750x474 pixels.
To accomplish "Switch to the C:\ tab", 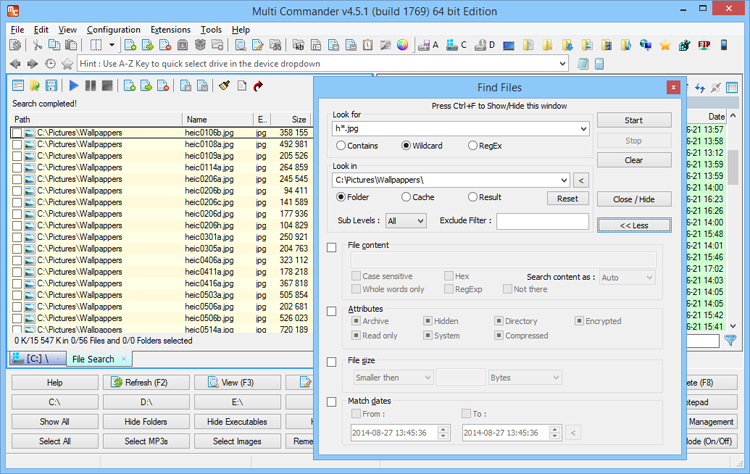I will 37,359.
